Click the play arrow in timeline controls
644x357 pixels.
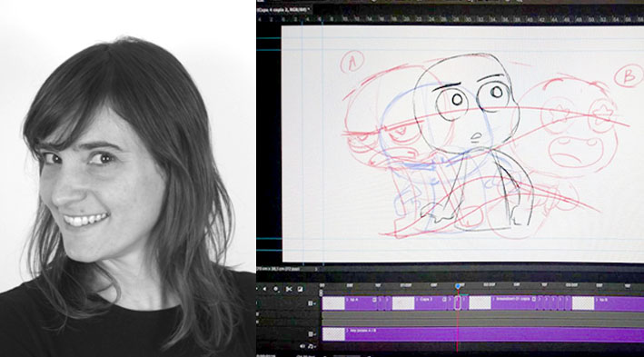point(264,289)
